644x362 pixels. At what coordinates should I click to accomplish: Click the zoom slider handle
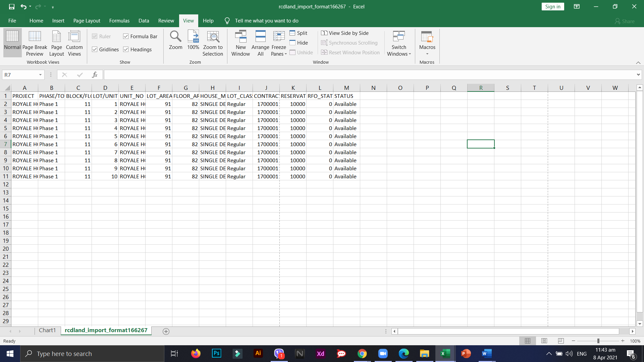(x=598, y=341)
